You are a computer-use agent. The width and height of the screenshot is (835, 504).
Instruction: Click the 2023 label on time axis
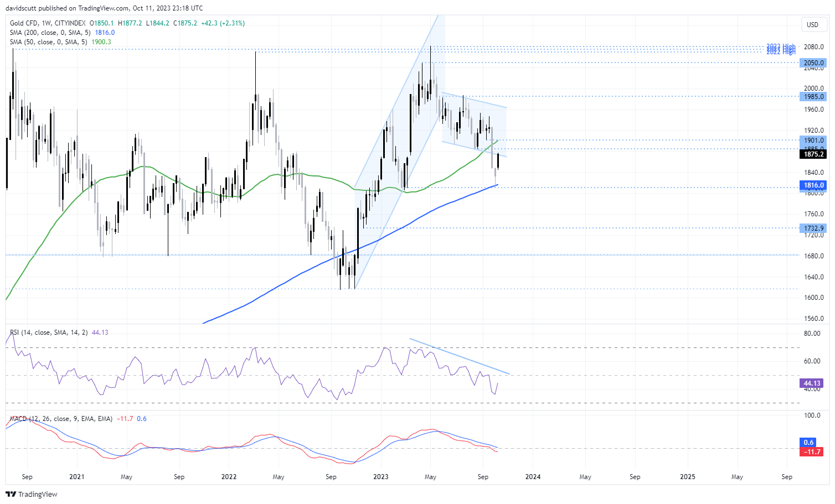click(381, 477)
